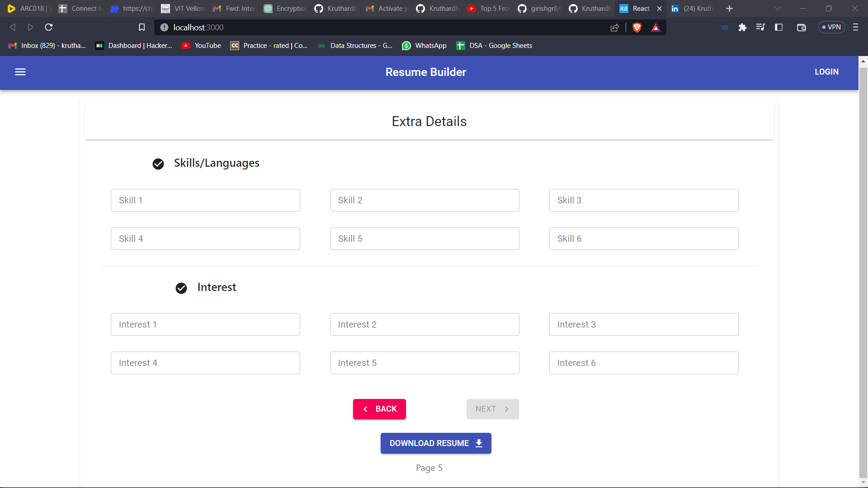Click the site info padlock in the address bar
This screenshot has width=868, height=488.
164,27
